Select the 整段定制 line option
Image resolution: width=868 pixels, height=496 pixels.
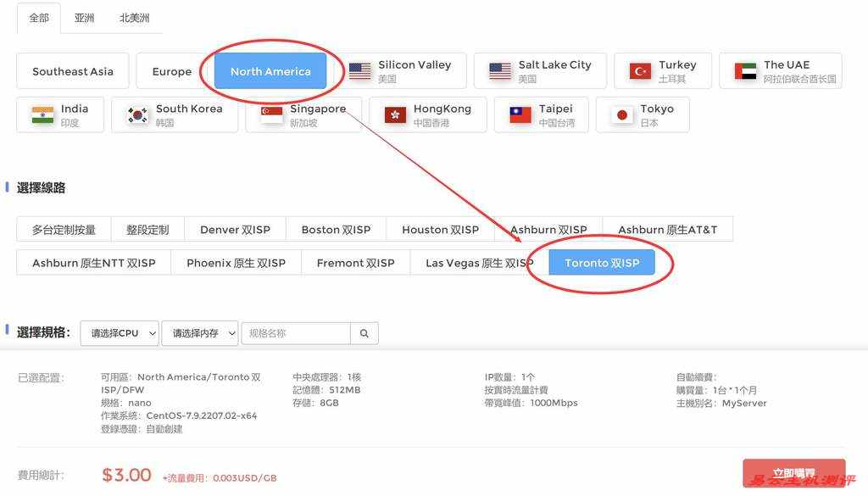click(147, 229)
